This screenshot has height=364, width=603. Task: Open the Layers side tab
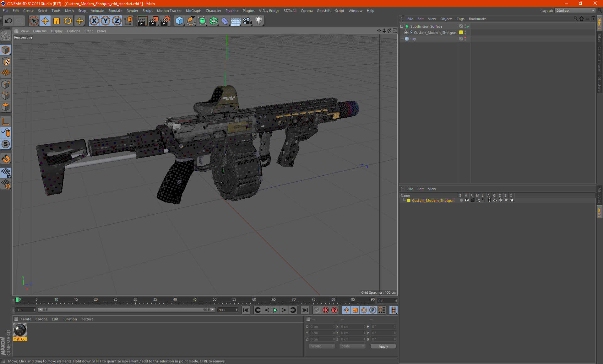[x=600, y=212]
